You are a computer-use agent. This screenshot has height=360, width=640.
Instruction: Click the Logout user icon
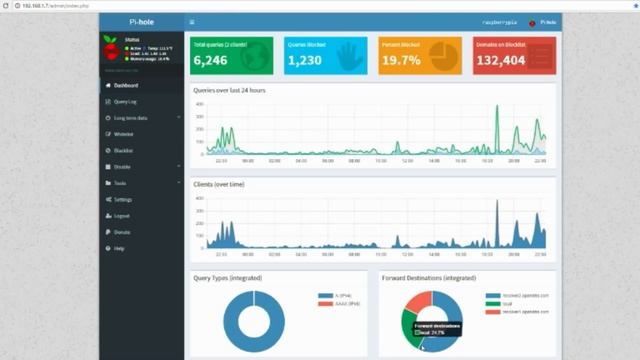pos(108,216)
